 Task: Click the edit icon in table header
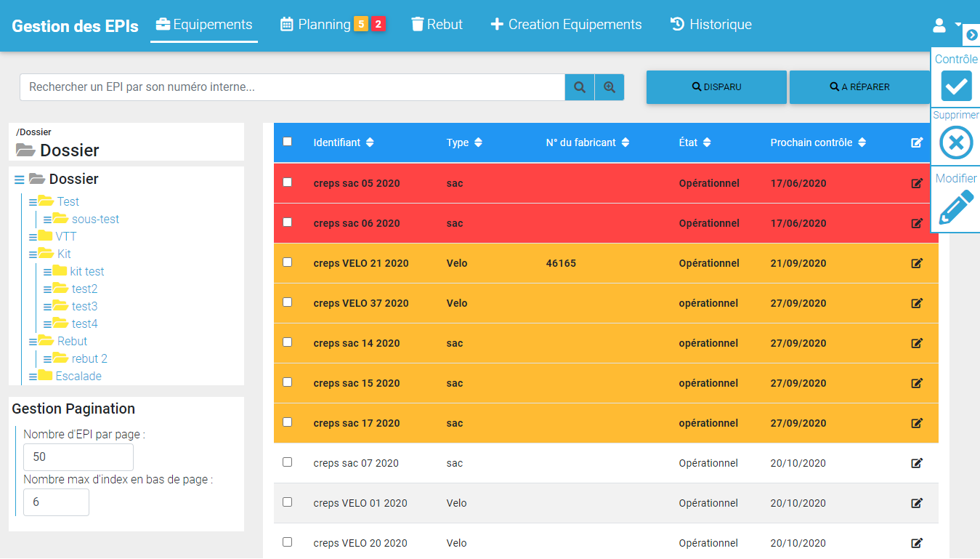(x=917, y=142)
